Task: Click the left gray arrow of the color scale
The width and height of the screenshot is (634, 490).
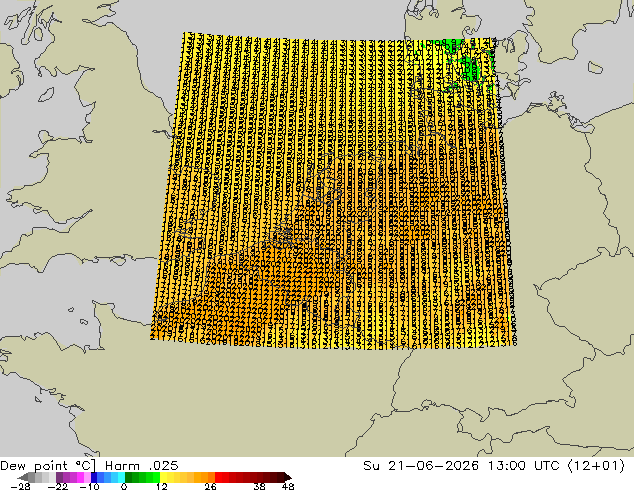Action: (23, 477)
